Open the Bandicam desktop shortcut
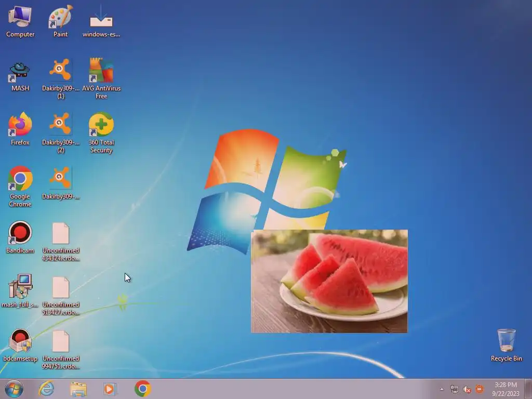Image resolution: width=532 pixels, height=399 pixels. point(20,237)
